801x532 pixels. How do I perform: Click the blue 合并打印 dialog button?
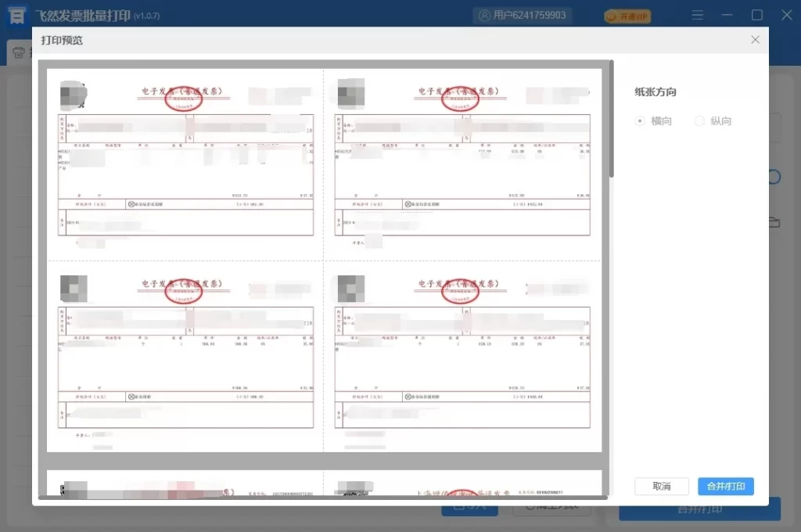725,486
